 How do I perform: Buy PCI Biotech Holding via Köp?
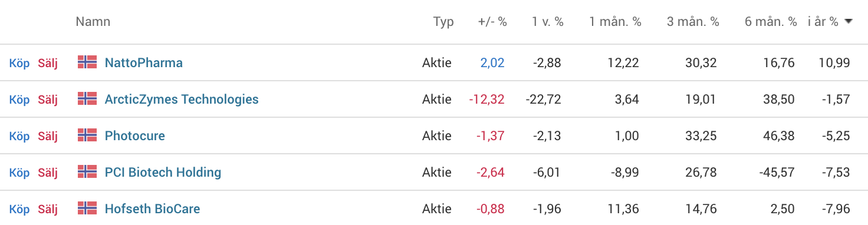click(19, 173)
